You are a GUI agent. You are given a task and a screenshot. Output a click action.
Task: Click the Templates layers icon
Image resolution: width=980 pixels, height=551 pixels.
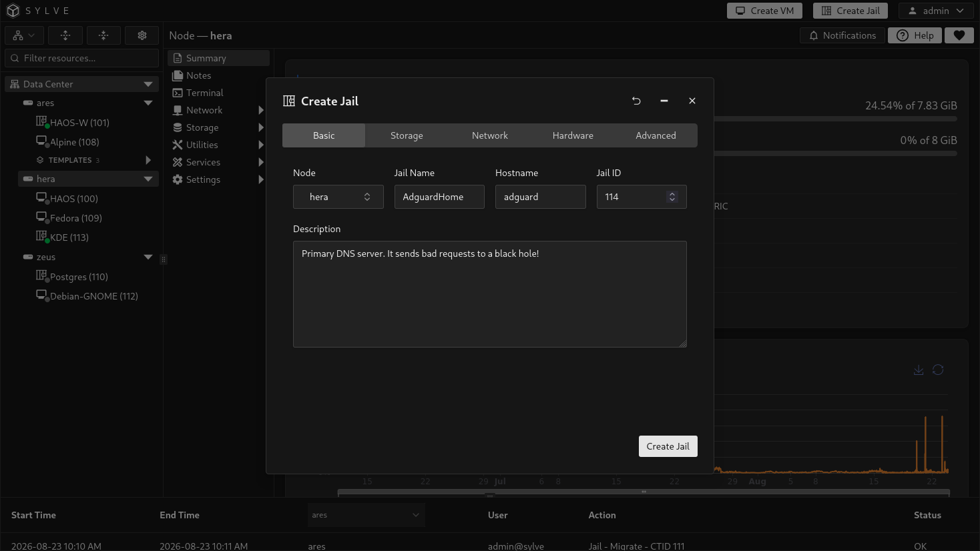coord(40,160)
